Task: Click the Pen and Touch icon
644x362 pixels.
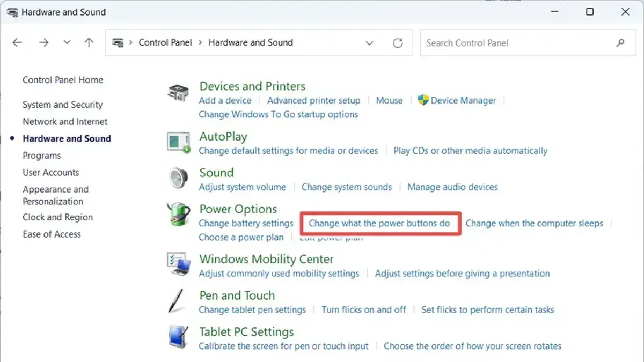Action: coord(176,300)
